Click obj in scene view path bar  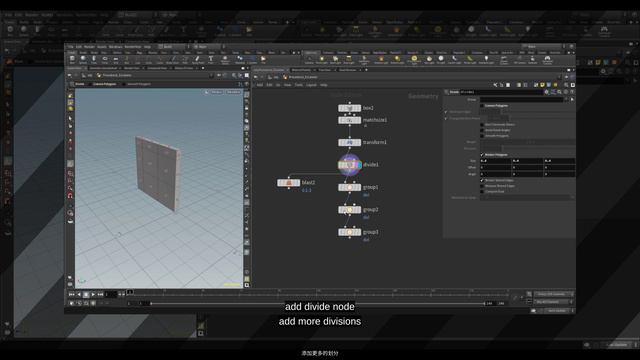tap(90, 76)
